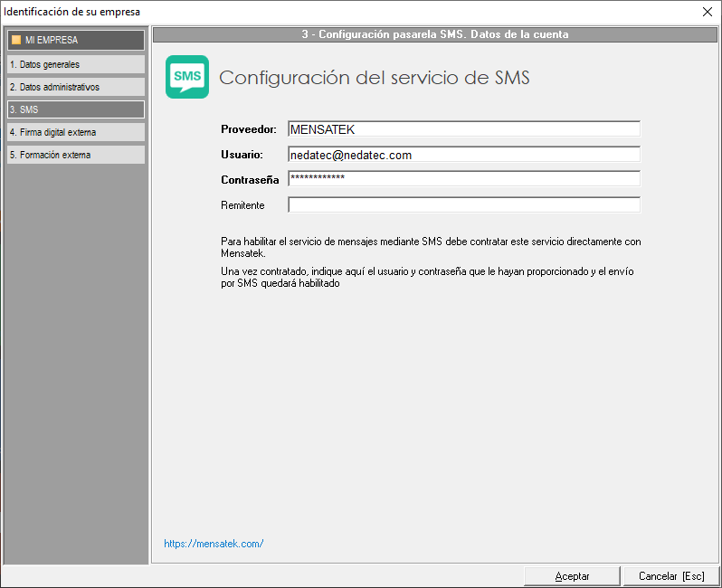Click the Usuario email input field
Viewport: 722px width, 588px height.
(x=463, y=155)
